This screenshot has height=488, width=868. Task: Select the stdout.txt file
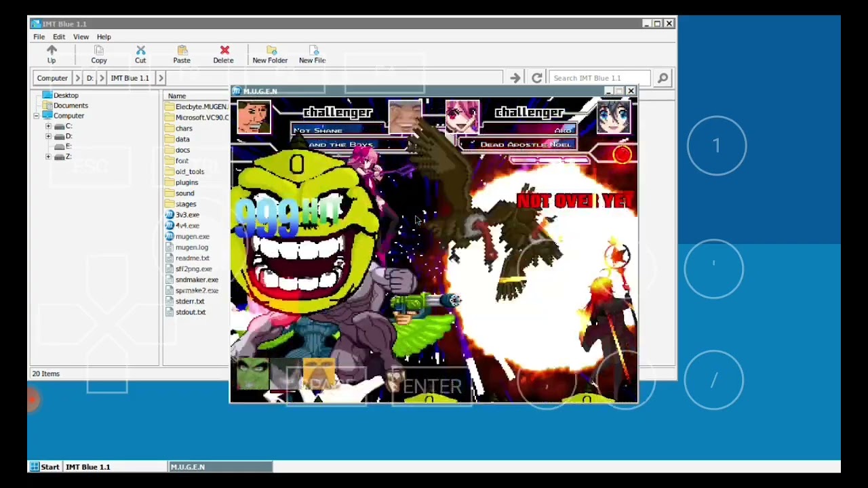[186, 312]
